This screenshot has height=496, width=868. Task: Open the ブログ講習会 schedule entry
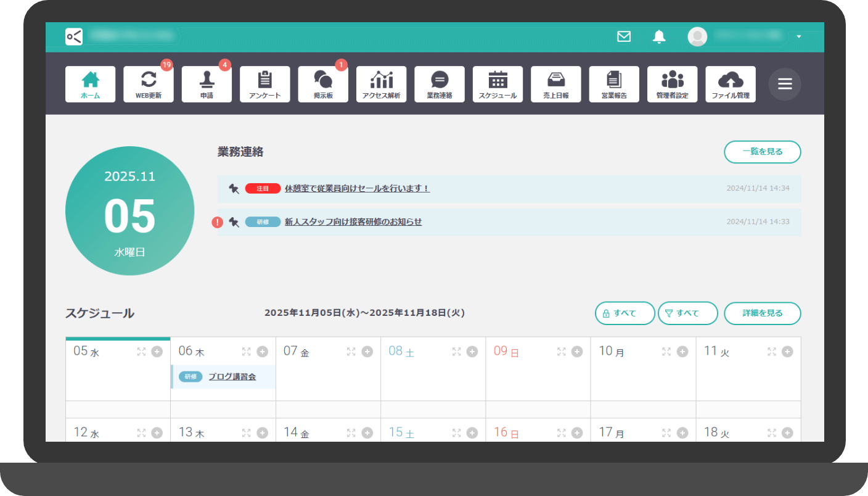click(x=232, y=377)
